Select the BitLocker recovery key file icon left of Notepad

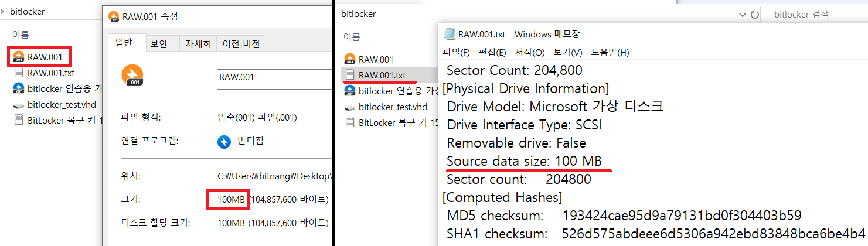point(350,122)
